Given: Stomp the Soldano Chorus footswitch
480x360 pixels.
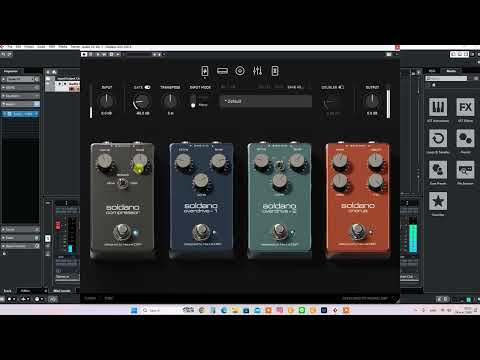Looking at the screenshot, I should click(x=357, y=231).
